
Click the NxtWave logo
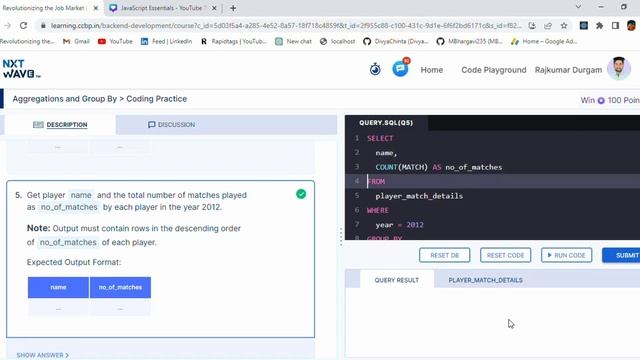click(21, 69)
